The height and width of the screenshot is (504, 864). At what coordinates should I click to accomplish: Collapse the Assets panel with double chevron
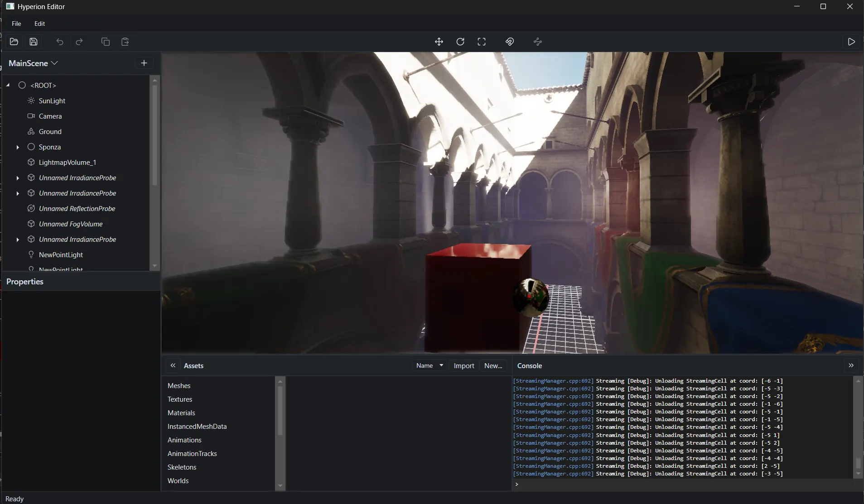[x=173, y=365]
